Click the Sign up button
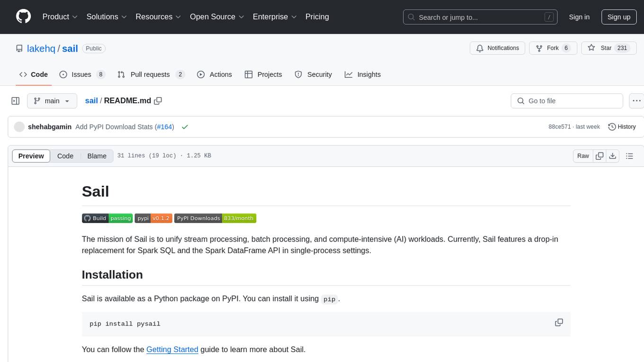Screen dimensions: 644x362 coord(619,17)
